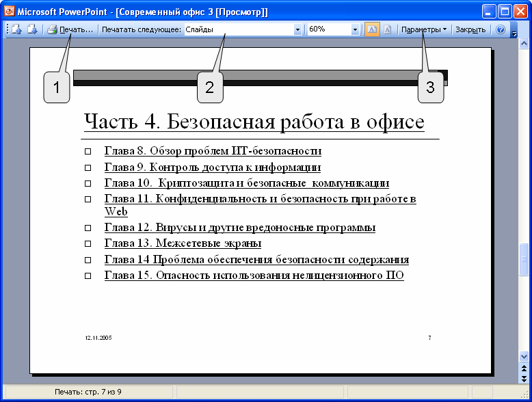The height and width of the screenshot is (402, 532).
Task: Expand the Слайды print-what dropdown
Action: 297,29
